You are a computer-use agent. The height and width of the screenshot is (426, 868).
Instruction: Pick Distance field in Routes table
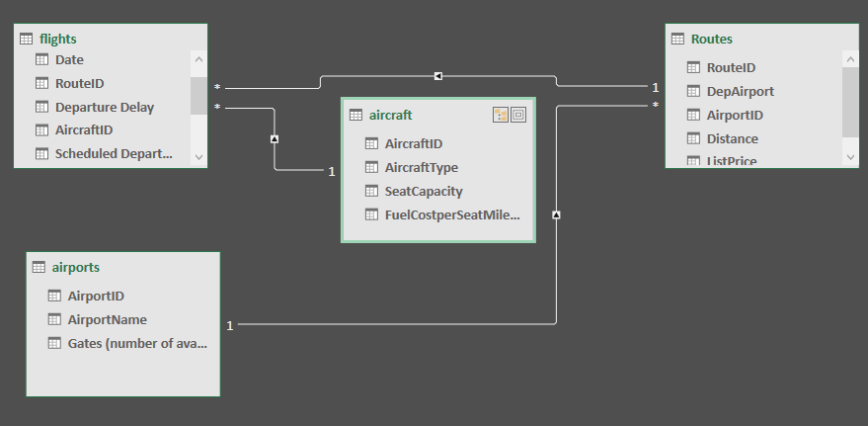[x=732, y=138]
